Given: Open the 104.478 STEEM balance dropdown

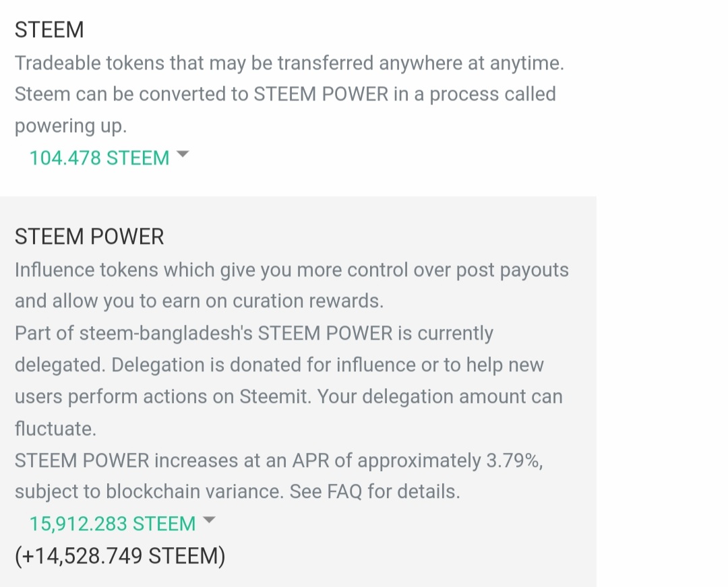Looking at the screenshot, I should [x=100, y=158].
